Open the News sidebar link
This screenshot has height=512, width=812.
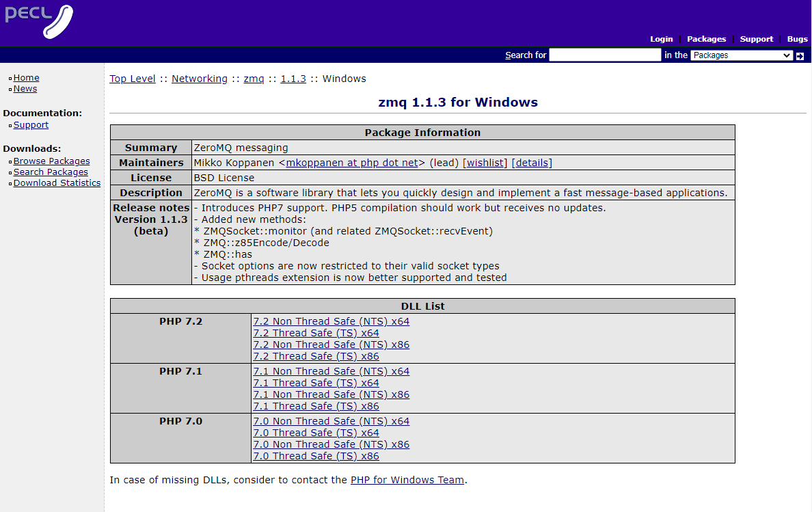(x=25, y=89)
